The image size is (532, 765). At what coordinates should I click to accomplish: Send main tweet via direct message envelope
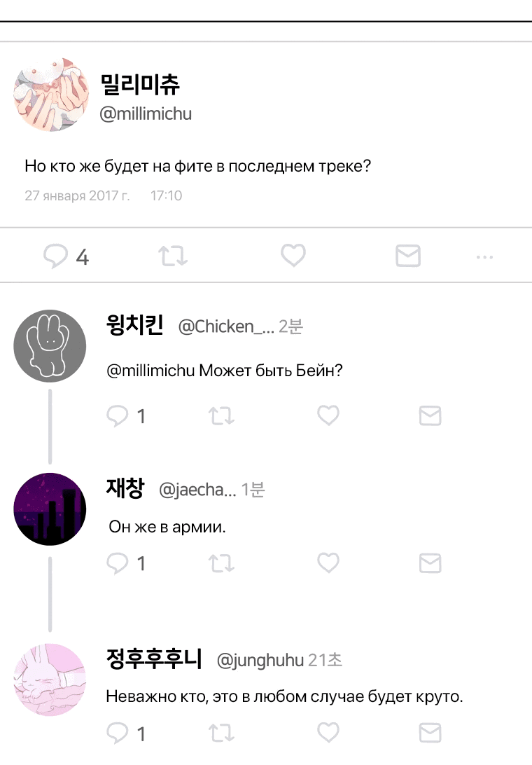point(408,256)
